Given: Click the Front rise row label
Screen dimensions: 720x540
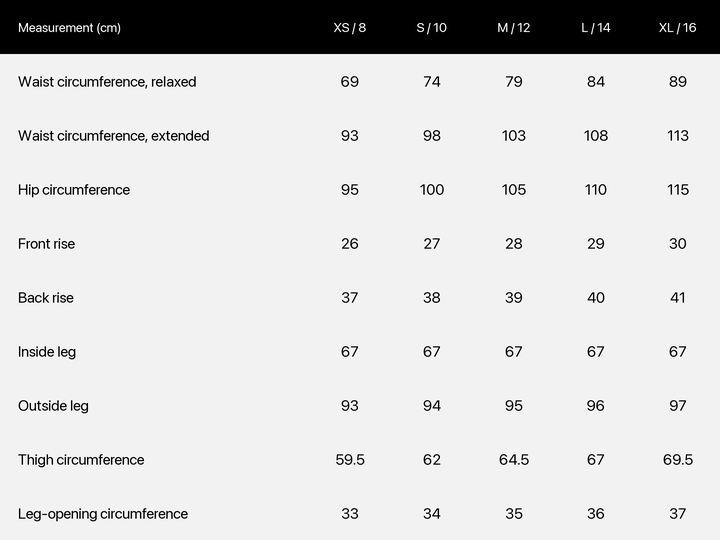Looking at the screenshot, I should coord(46,244).
